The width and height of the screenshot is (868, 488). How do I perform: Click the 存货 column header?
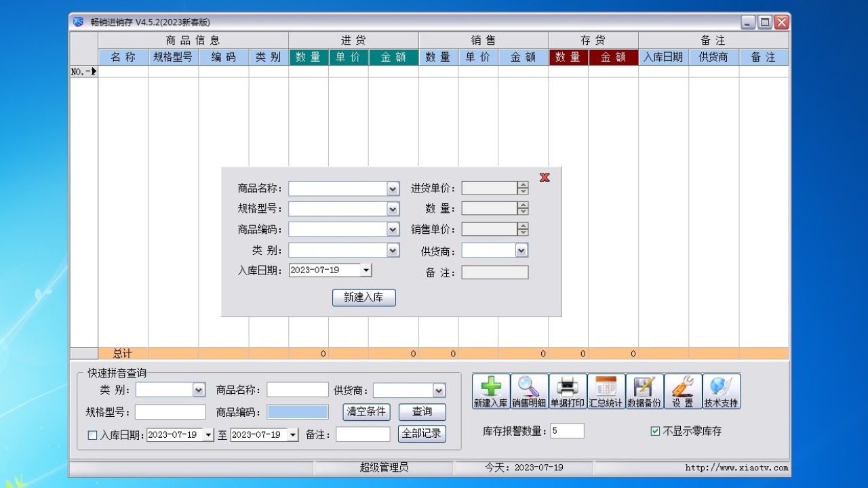click(x=594, y=39)
